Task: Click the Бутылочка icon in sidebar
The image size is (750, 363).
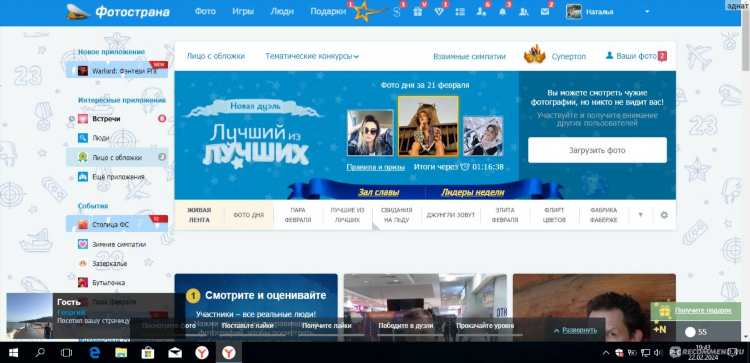Action: (x=83, y=283)
